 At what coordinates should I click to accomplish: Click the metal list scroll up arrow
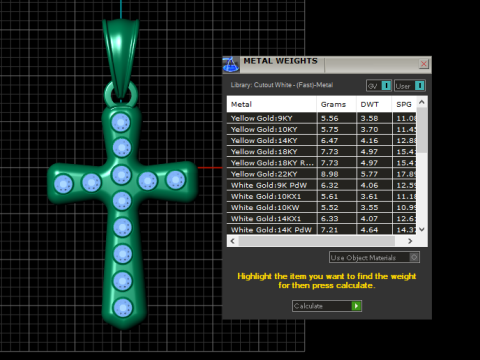click(422, 102)
